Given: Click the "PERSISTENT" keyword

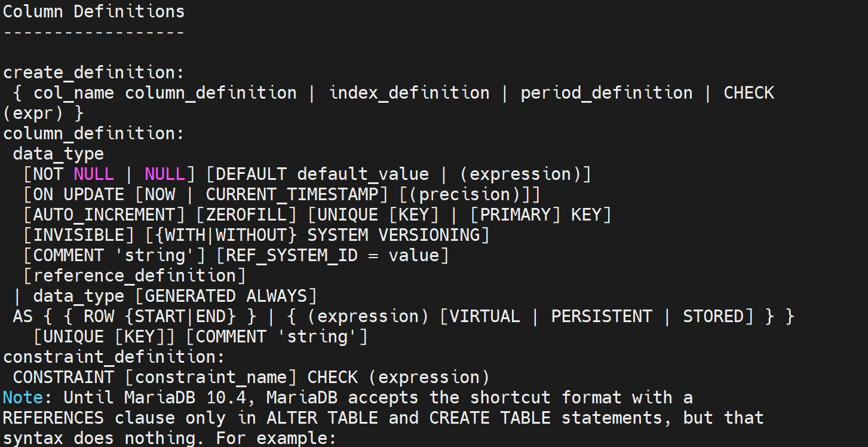Looking at the screenshot, I should click(602, 316).
